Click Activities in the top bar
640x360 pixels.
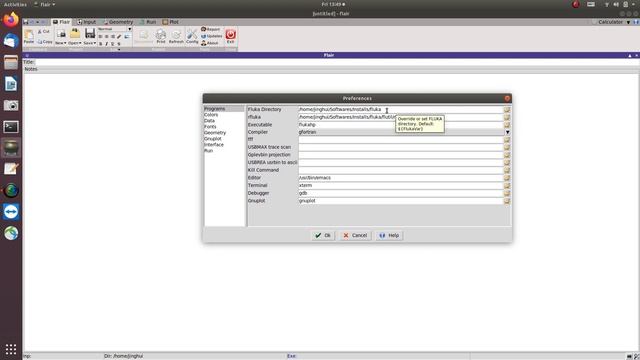pyautogui.click(x=15, y=4)
